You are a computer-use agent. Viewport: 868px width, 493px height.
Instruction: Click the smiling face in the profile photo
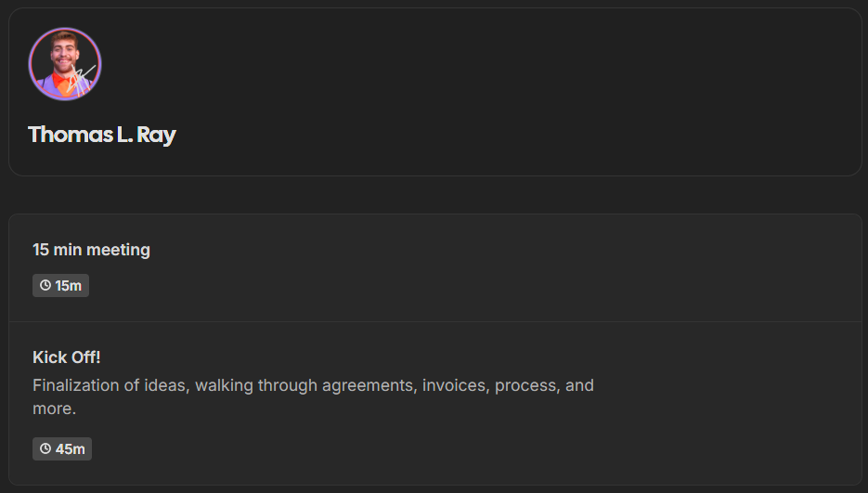tap(64, 53)
